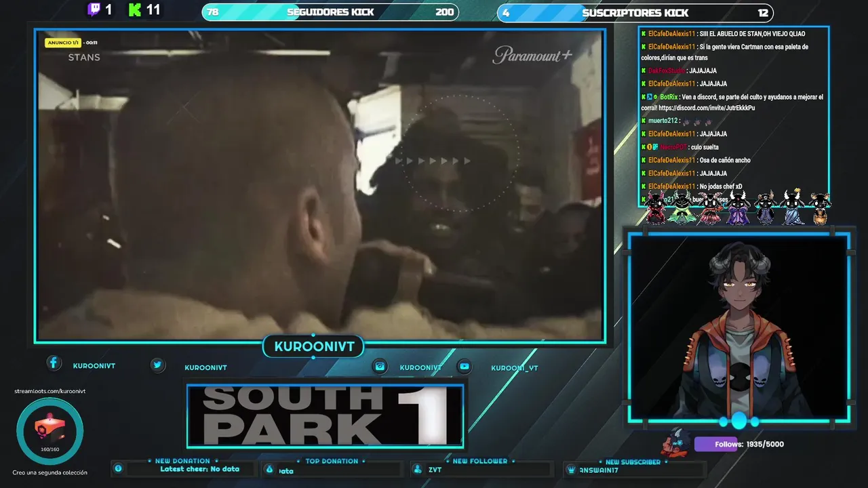Viewport: 868px width, 488px height.
Task: Click the SOUTH PARK 1 banner
Action: point(325,416)
